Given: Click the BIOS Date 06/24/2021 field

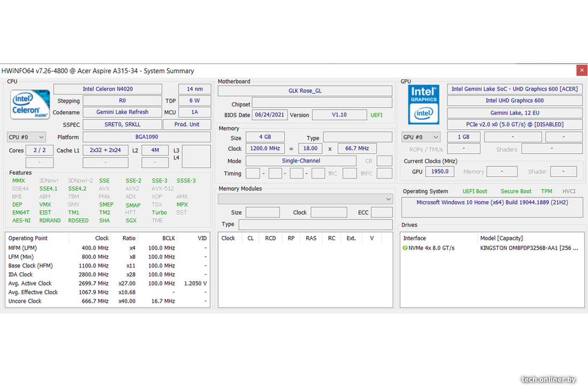Looking at the screenshot, I should click(x=270, y=115).
